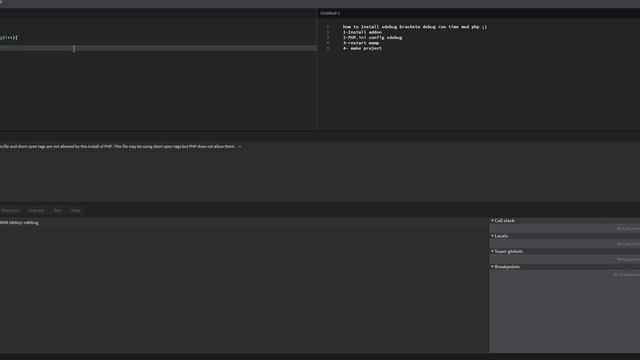Click the line "4- make project"
This screenshot has height=360, width=640.
pyautogui.click(x=362, y=48)
